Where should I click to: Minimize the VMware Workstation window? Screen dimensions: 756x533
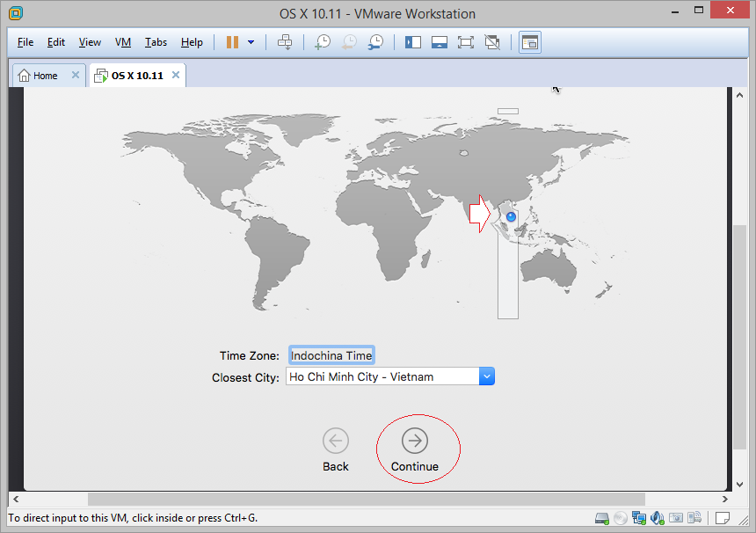675,11
